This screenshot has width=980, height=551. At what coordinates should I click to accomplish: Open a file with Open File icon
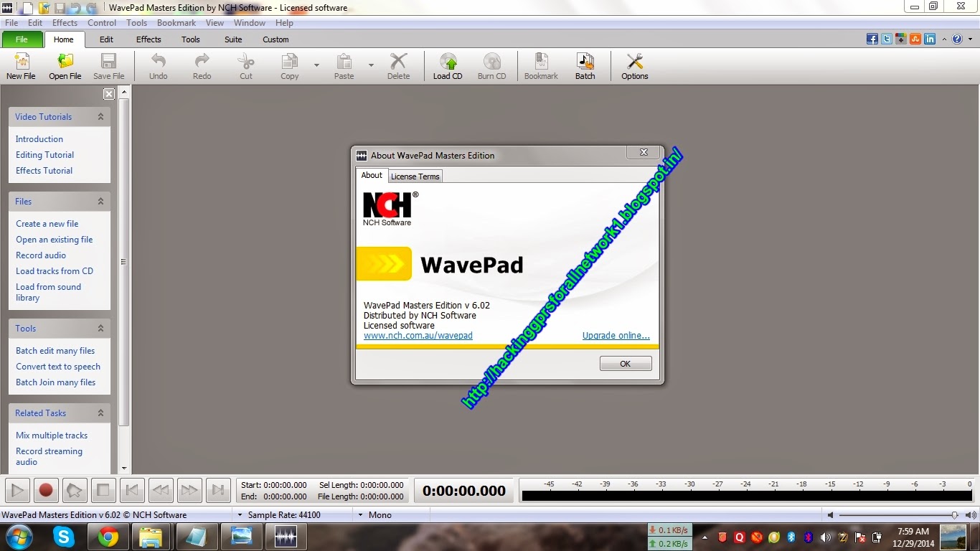(65, 66)
